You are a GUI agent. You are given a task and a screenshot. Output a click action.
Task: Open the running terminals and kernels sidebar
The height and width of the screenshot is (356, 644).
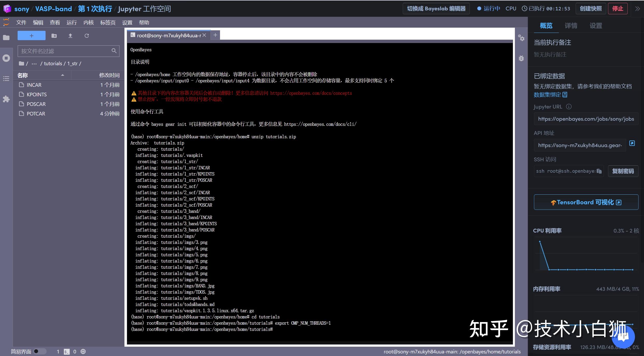click(6, 58)
